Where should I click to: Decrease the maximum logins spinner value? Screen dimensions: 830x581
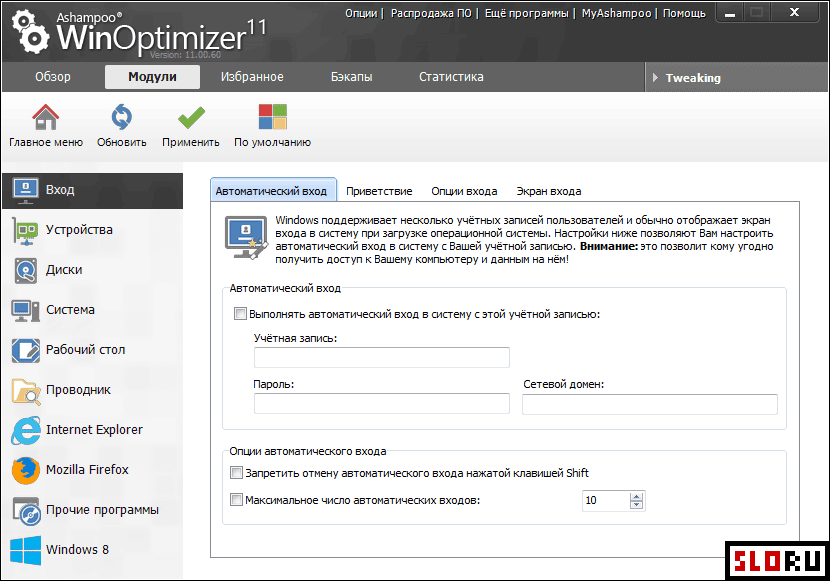pos(637,505)
